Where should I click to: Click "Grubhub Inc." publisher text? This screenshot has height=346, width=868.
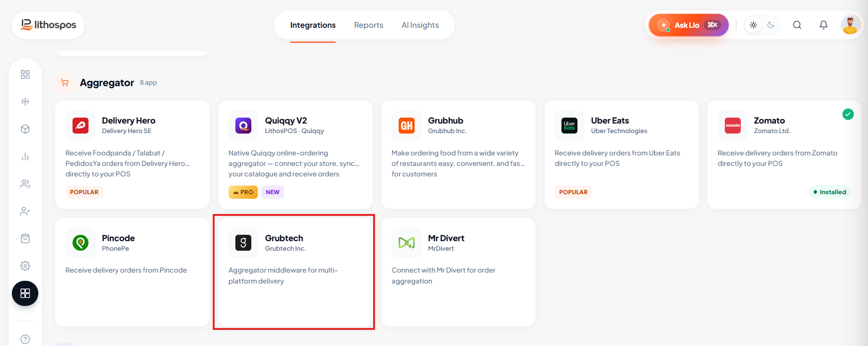click(447, 131)
